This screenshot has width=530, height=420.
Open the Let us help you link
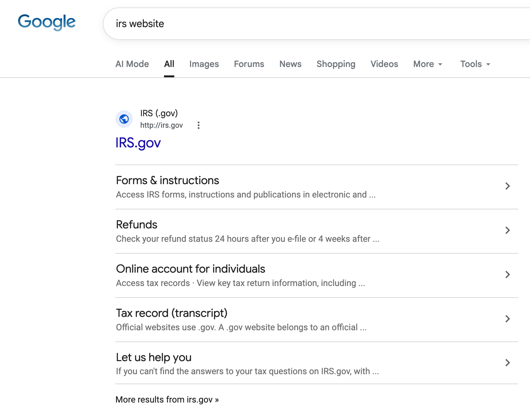(154, 357)
